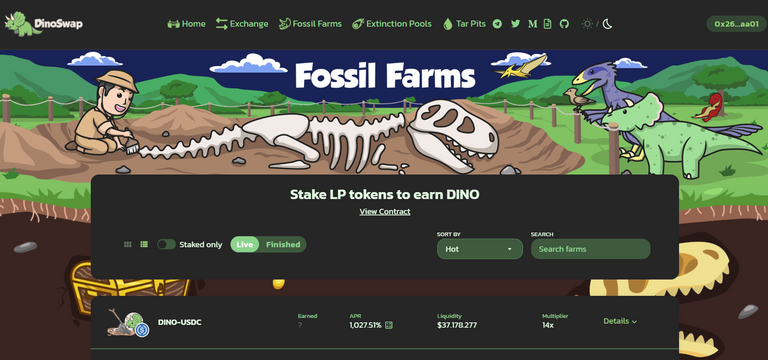
Task: Click the 1,027.51% APR value
Action: click(365, 325)
